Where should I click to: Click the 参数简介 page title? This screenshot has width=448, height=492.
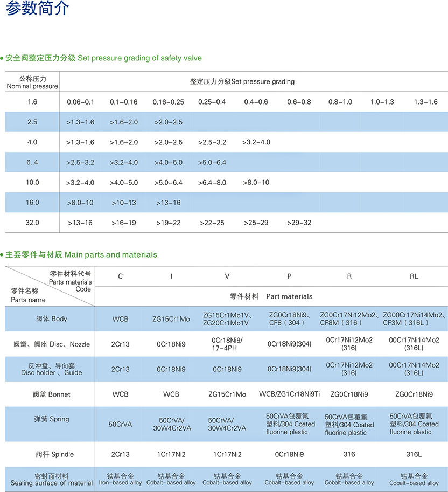(x=37, y=8)
